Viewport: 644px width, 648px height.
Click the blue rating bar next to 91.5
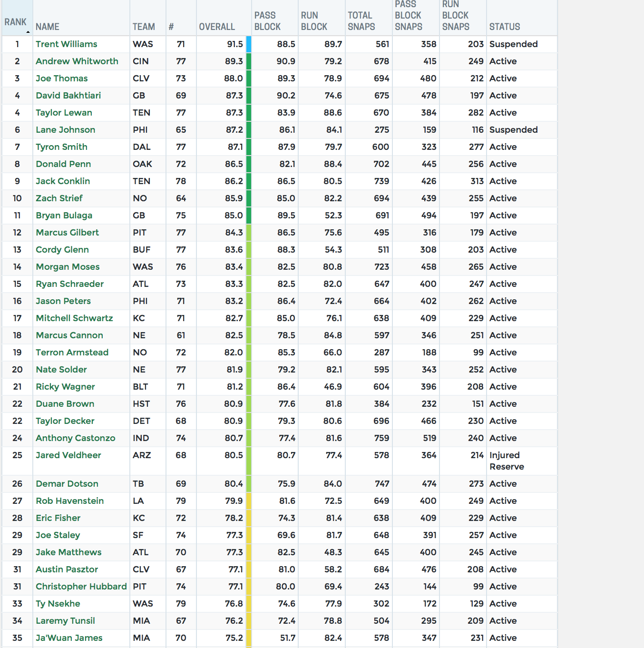(x=249, y=44)
